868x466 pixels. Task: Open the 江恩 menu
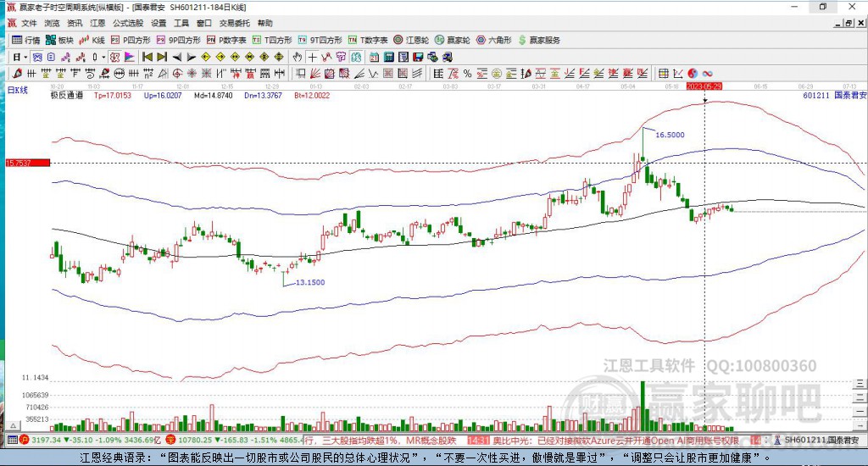97,23
